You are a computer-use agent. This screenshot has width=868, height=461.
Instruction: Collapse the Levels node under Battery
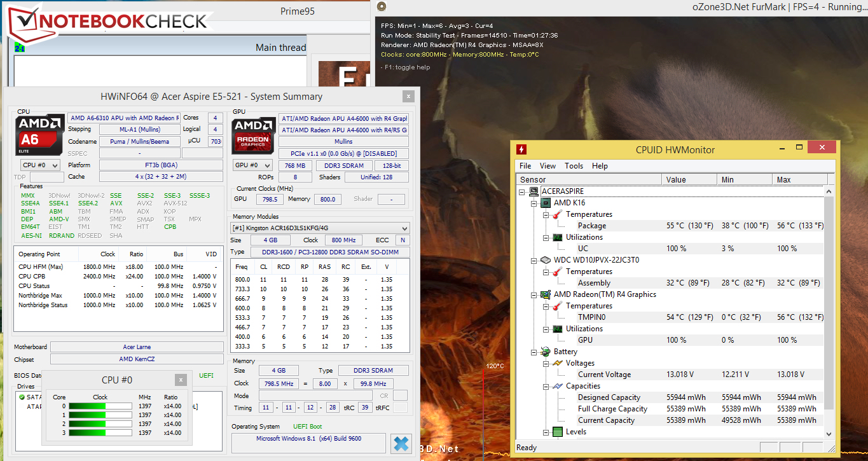pyautogui.click(x=546, y=432)
